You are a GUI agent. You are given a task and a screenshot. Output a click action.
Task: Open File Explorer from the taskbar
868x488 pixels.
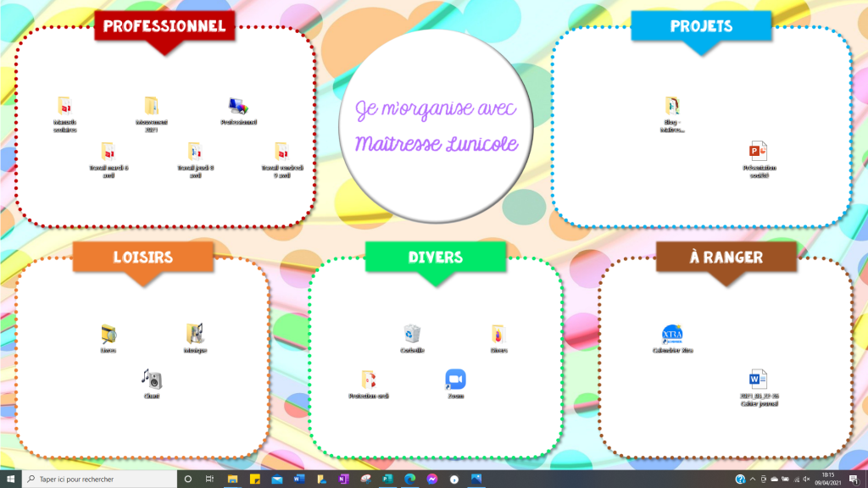click(232, 479)
